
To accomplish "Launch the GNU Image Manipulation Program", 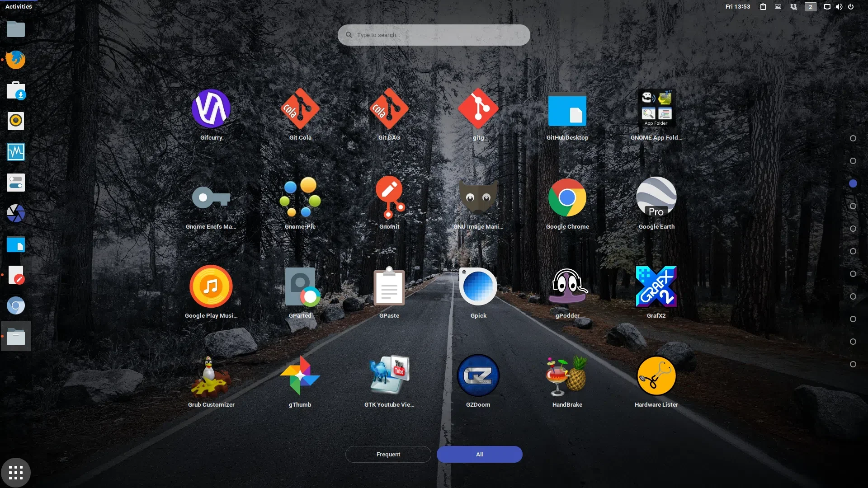I will pos(478,198).
